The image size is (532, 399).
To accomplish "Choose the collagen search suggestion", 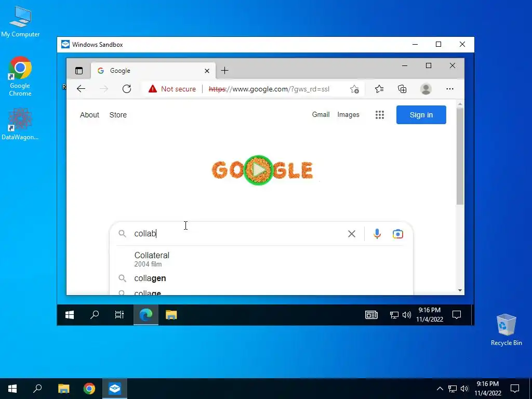I will [261, 278].
